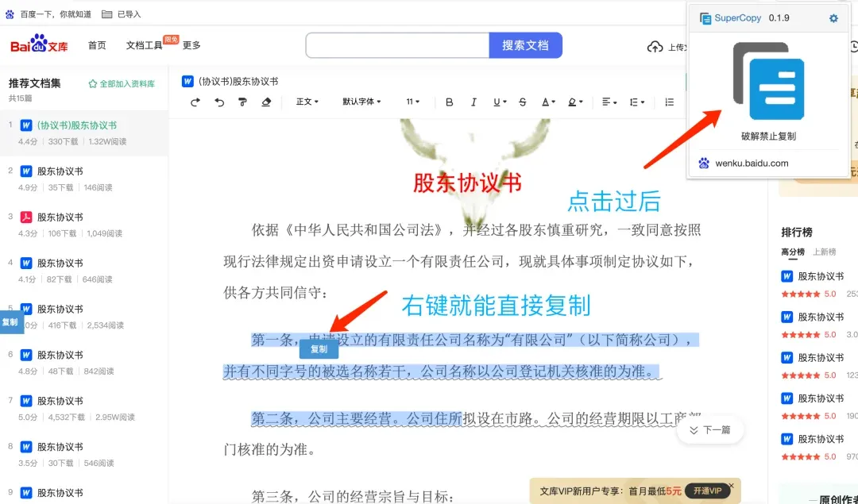The height and width of the screenshot is (504, 858).
Task: Close the 文库VIP新用户专享 banner
Action: click(731, 486)
